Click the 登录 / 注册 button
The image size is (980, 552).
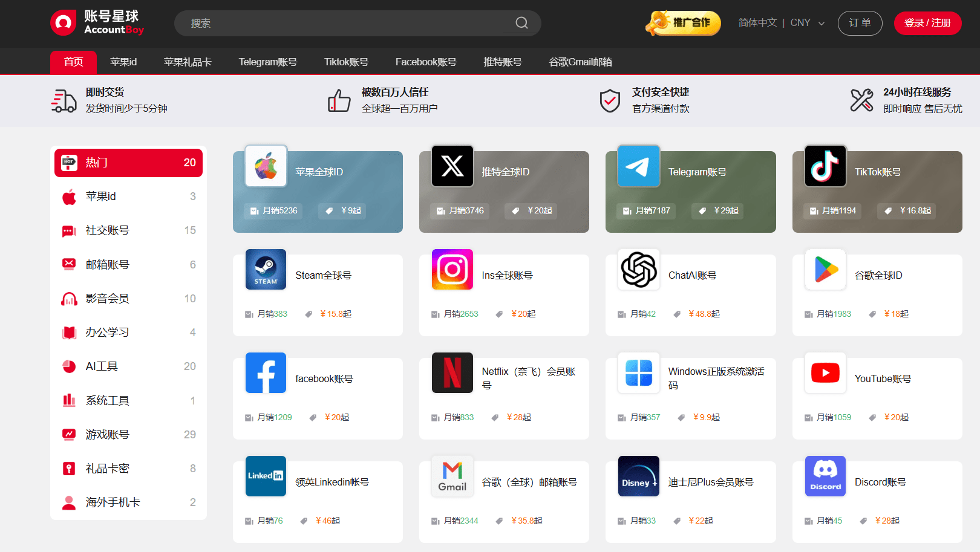[x=927, y=23]
